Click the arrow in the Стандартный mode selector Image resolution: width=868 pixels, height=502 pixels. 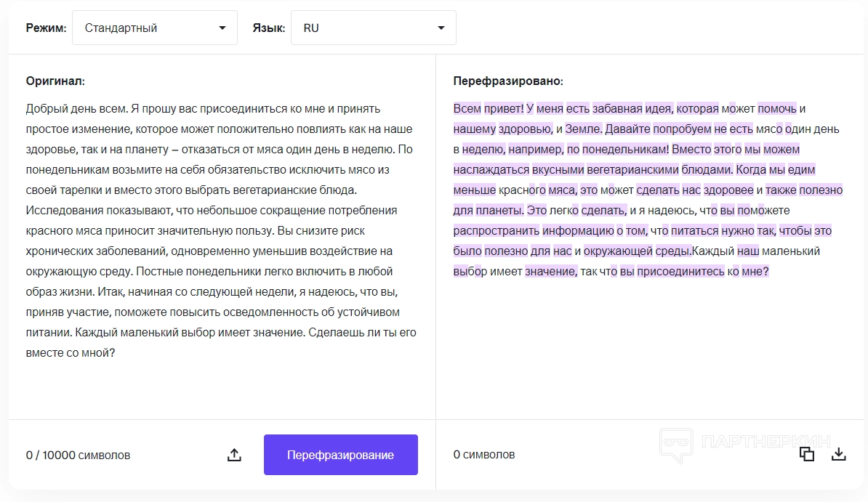tap(222, 28)
